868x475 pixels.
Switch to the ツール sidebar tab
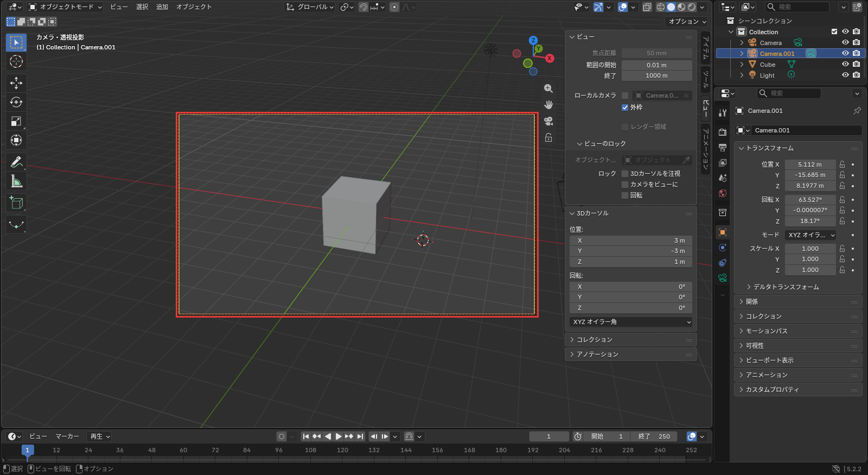tap(706, 80)
